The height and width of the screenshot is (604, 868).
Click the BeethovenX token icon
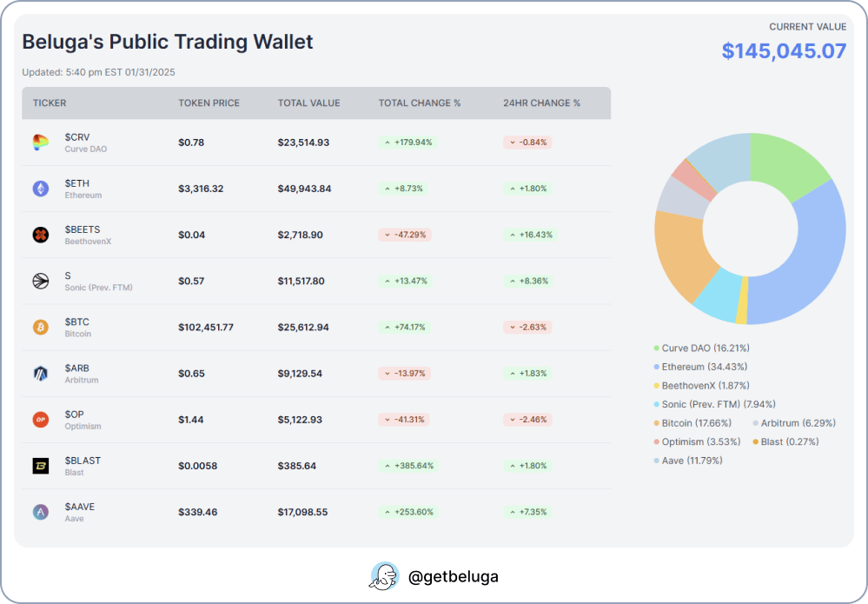(x=41, y=235)
